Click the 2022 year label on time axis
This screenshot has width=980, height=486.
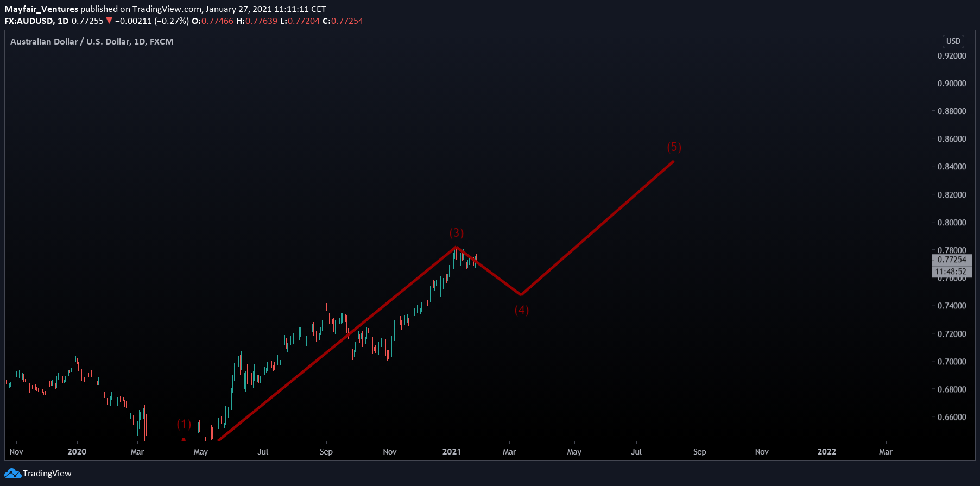click(x=827, y=452)
